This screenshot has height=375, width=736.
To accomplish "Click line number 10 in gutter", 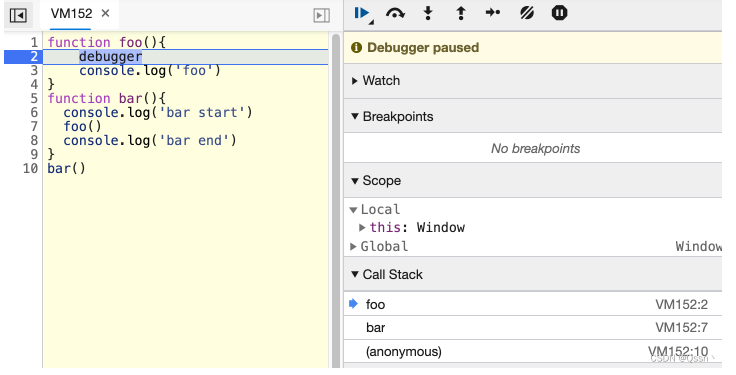I will click(31, 168).
